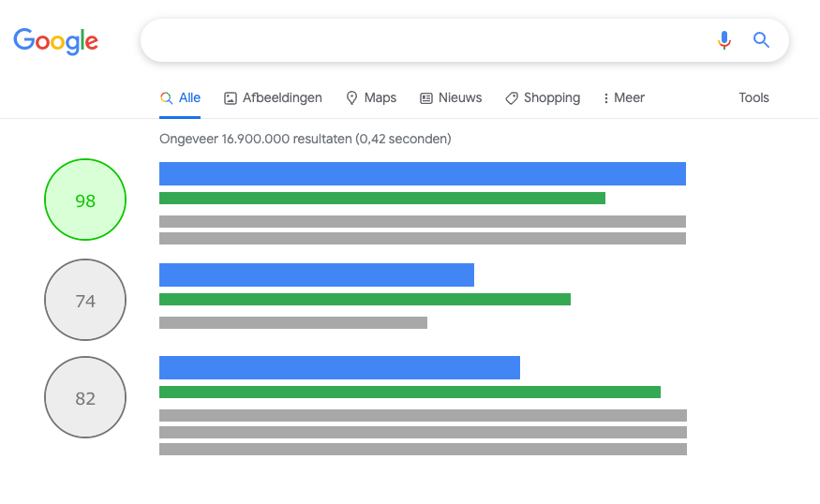
Task: Click the Maps location pin icon
Action: [352, 97]
